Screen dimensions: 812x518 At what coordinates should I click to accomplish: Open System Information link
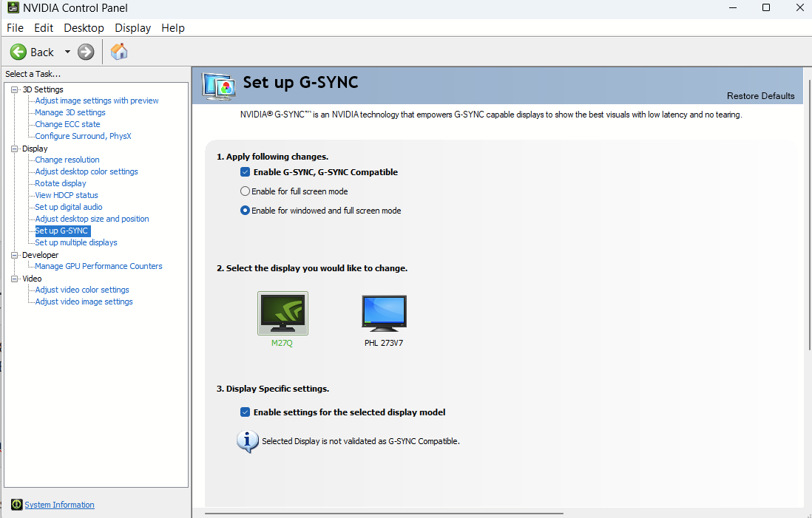point(59,505)
